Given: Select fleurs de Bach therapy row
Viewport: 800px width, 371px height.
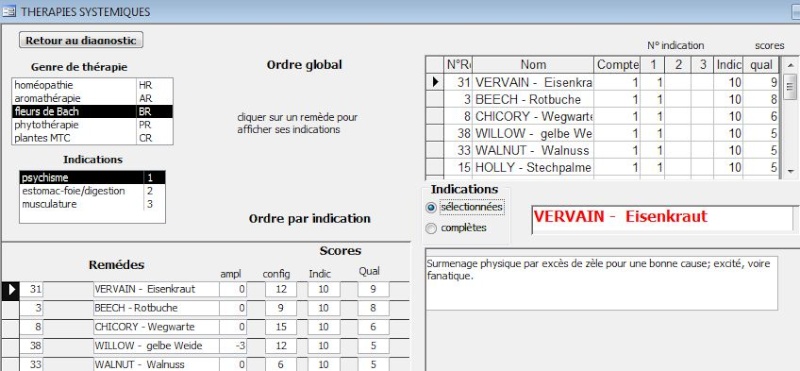Looking at the screenshot, I should 92,112.
